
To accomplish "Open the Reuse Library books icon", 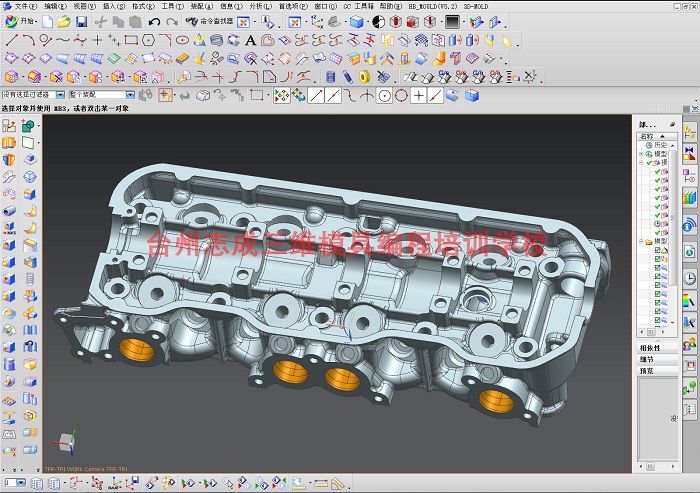I will [689, 197].
